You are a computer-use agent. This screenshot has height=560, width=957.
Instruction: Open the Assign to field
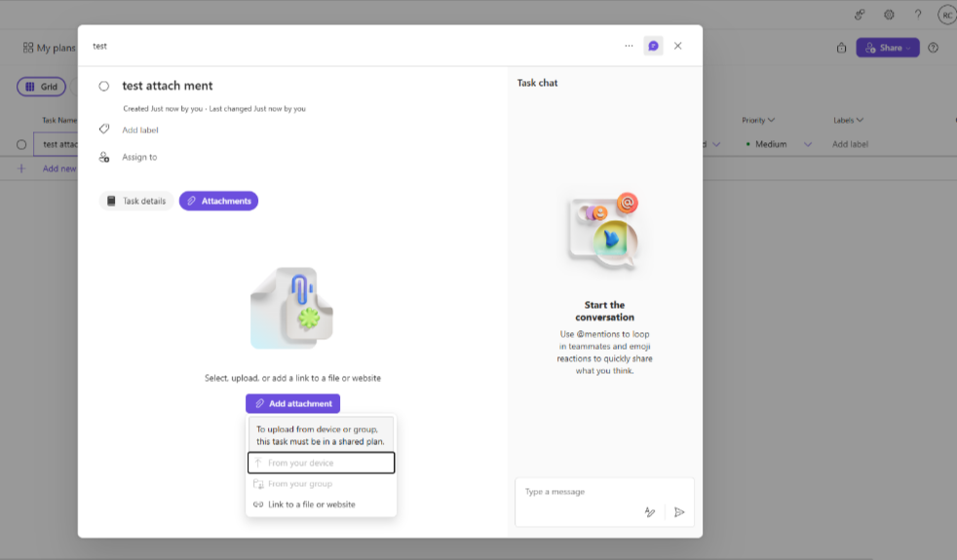click(x=139, y=157)
